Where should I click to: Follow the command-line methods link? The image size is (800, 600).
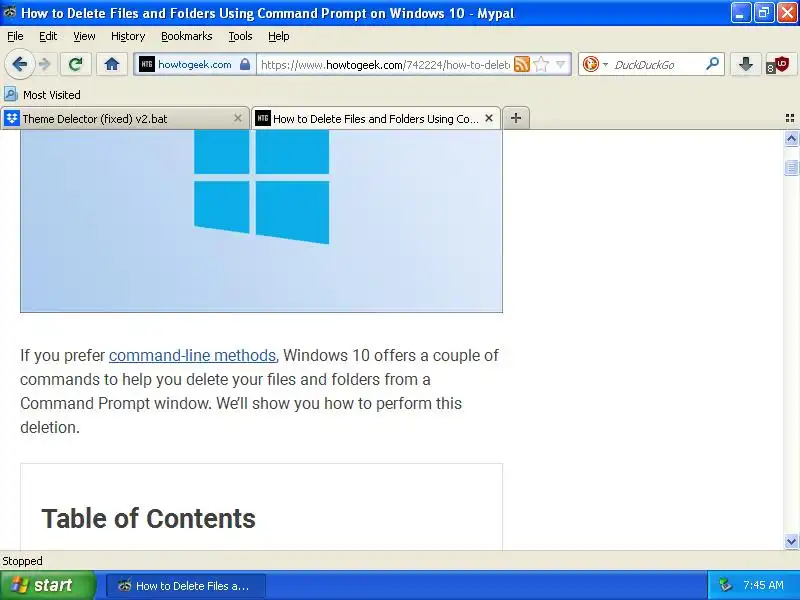pyautogui.click(x=192, y=355)
